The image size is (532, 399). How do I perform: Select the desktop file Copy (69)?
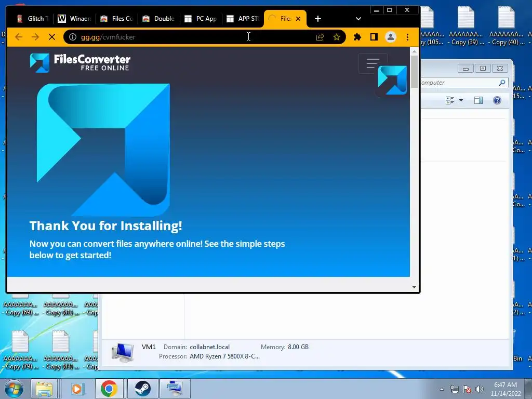click(x=20, y=304)
